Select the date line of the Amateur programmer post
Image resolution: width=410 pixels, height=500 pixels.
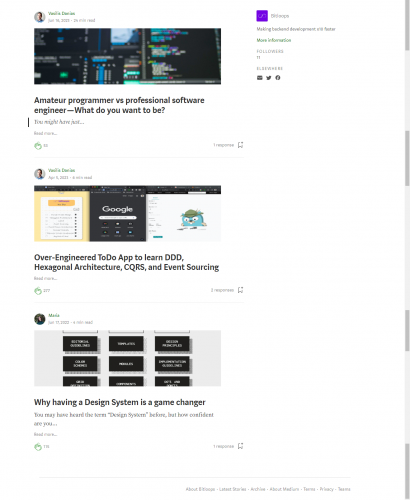coord(72,20)
